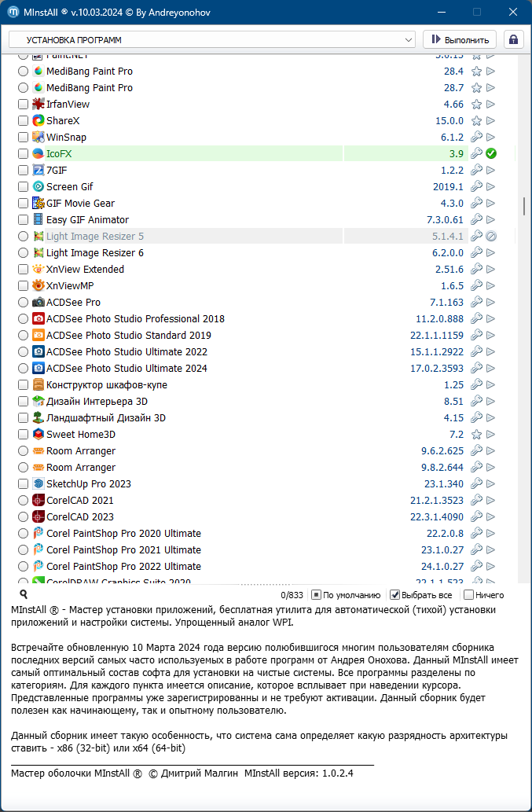
Task: Toggle the 'Выбрать все' checkbox
Action: (395, 595)
